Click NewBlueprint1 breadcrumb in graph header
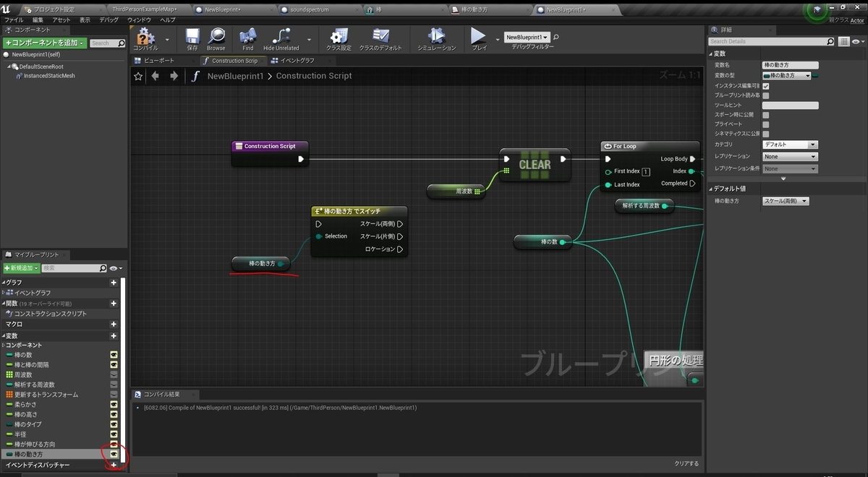868x477 pixels. pos(236,76)
